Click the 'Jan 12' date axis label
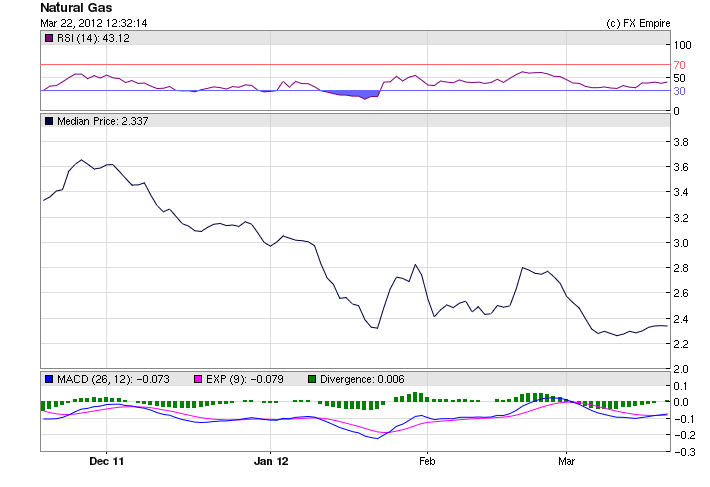 pos(271,461)
